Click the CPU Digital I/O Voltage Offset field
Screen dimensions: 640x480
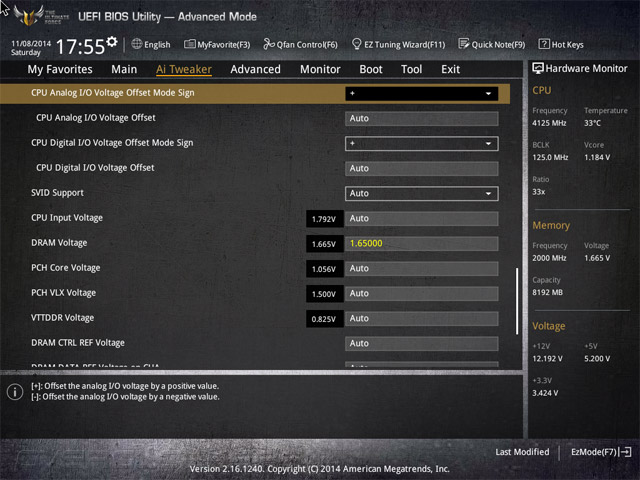(422, 169)
